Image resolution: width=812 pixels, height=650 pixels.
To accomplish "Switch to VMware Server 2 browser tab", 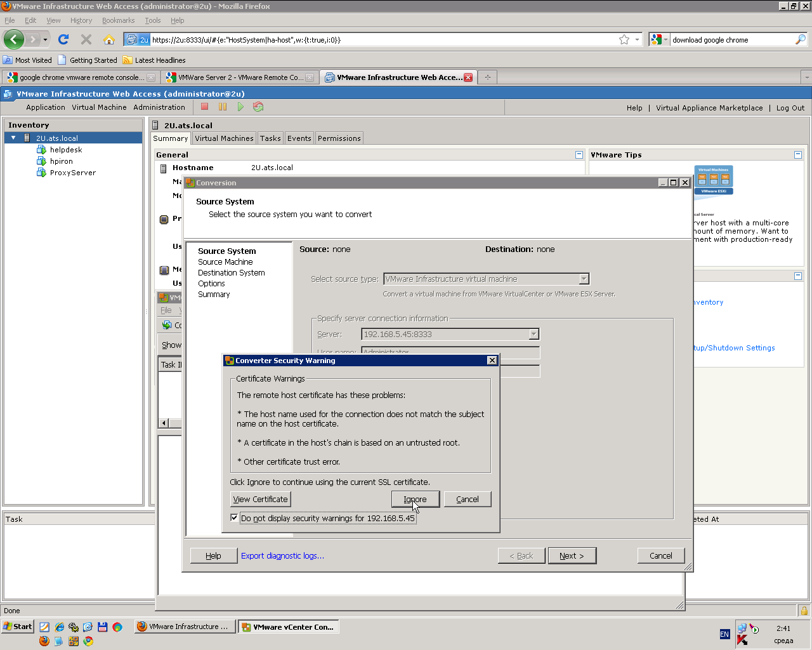I will [x=239, y=77].
